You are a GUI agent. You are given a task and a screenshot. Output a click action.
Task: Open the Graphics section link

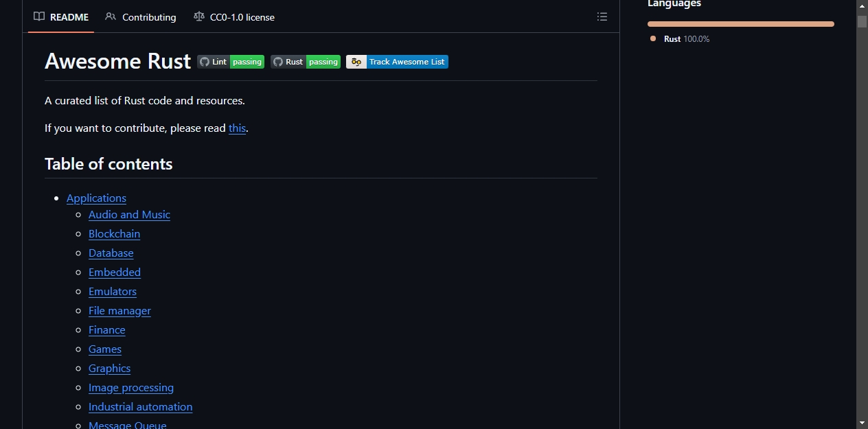tap(109, 369)
